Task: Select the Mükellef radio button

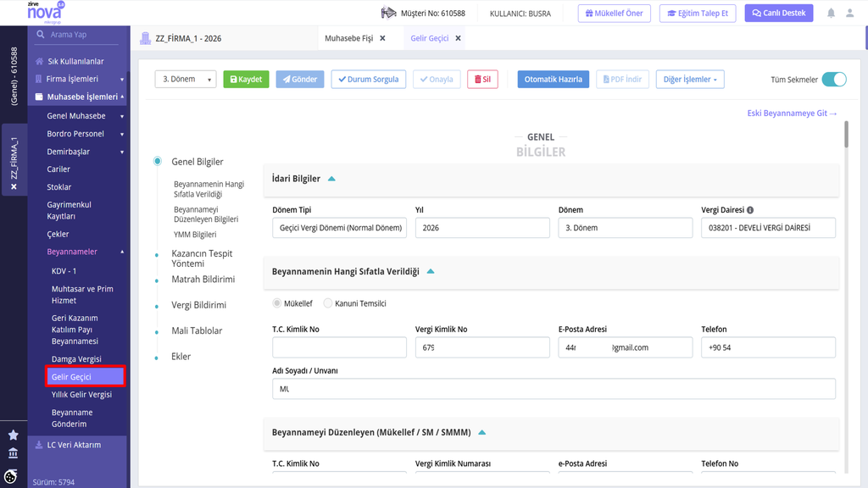Action: 277,303
